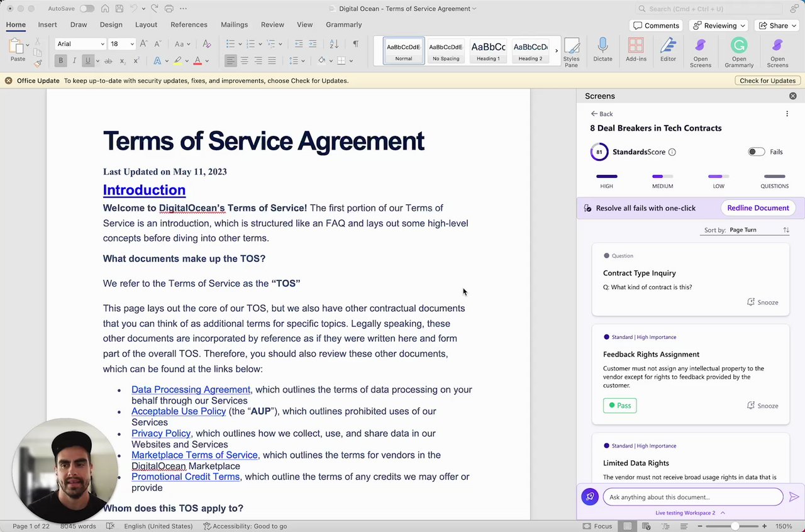
Task: Click the Open Grammarly ribbon icon
Action: pyautogui.click(x=739, y=52)
